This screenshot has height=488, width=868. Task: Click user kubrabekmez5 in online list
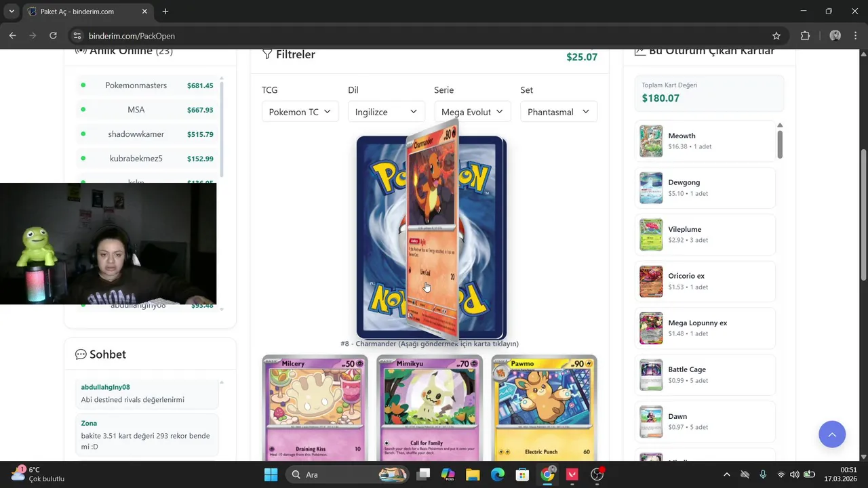[x=136, y=159]
